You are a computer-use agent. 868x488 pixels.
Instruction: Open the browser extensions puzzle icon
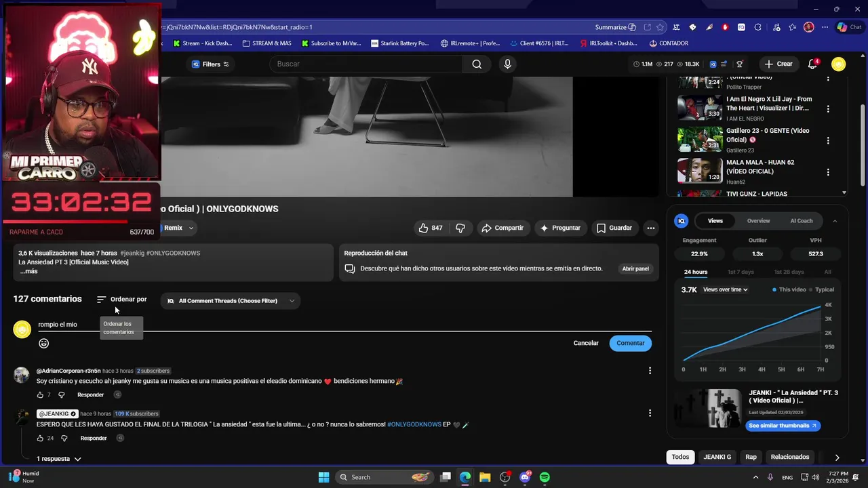[758, 27]
